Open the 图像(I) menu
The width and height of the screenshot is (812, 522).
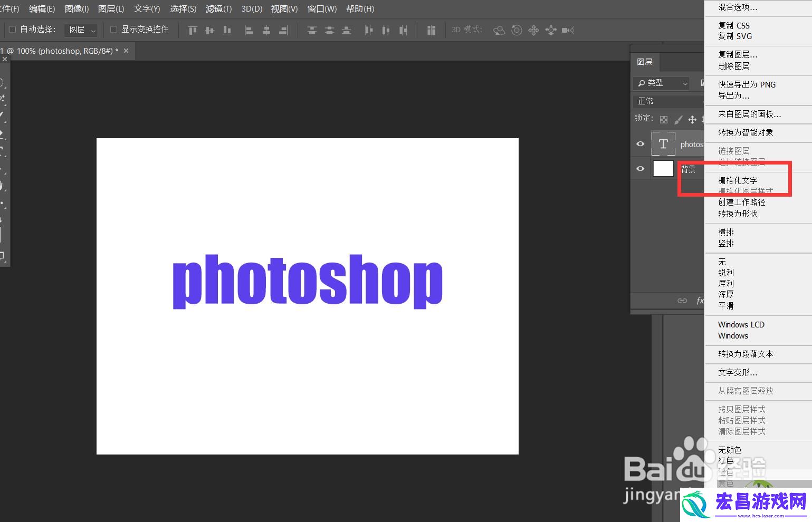pos(77,8)
